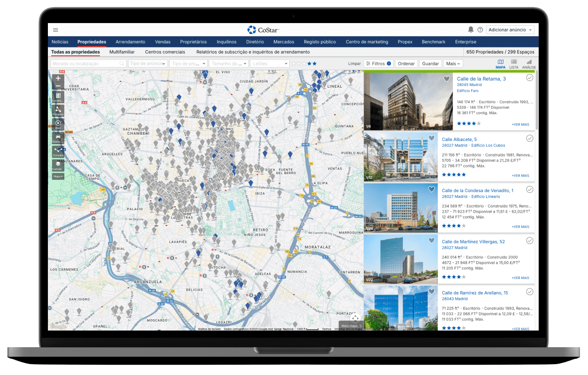Activate the Raio radius search tool
This screenshot has width=588, height=375.
pyautogui.click(x=58, y=124)
